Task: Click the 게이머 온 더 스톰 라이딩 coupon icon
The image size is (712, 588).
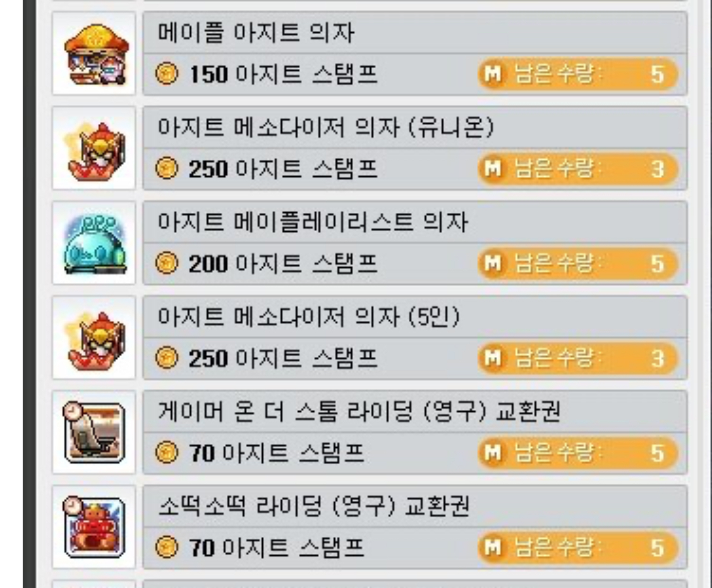Action: [x=94, y=432]
